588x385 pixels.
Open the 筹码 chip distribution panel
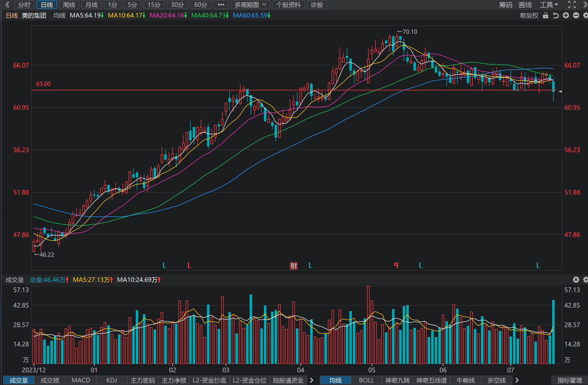point(506,5)
